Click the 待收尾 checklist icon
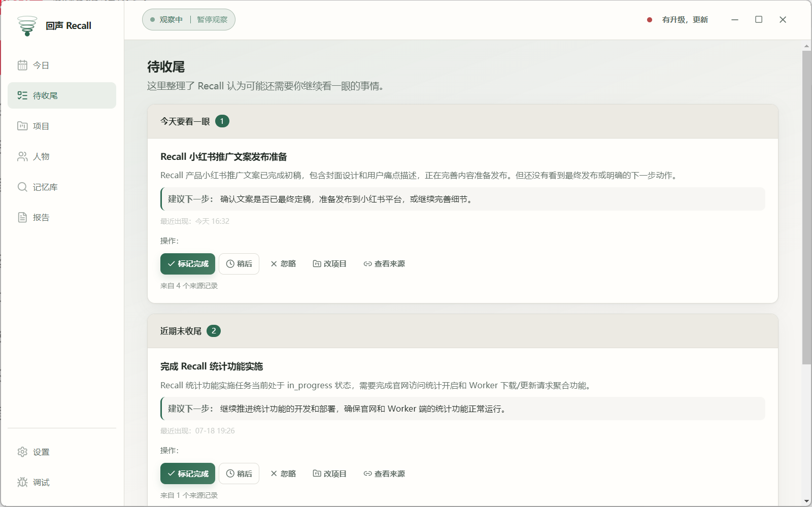812x507 pixels. [x=22, y=95]
